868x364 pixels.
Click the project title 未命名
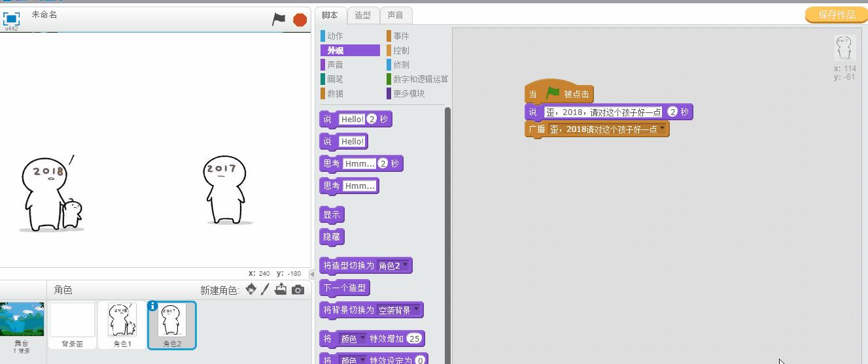pyautogui.click(x=44, y=14)
